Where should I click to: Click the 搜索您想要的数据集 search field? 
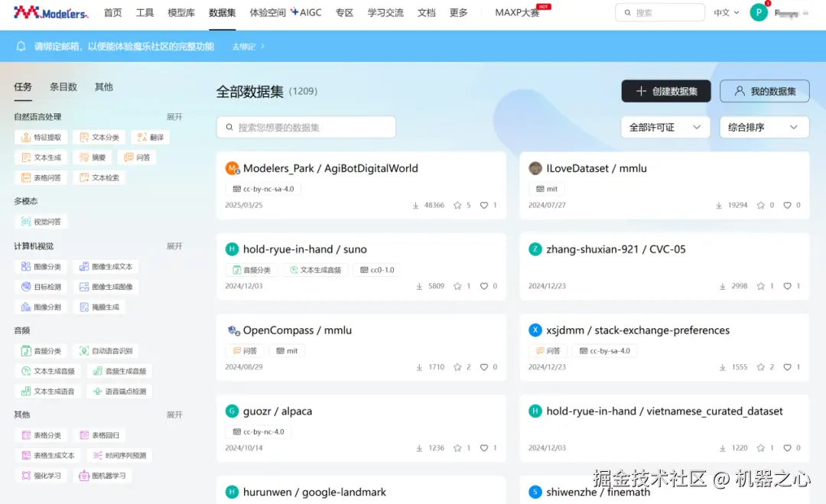pos(306,128)
